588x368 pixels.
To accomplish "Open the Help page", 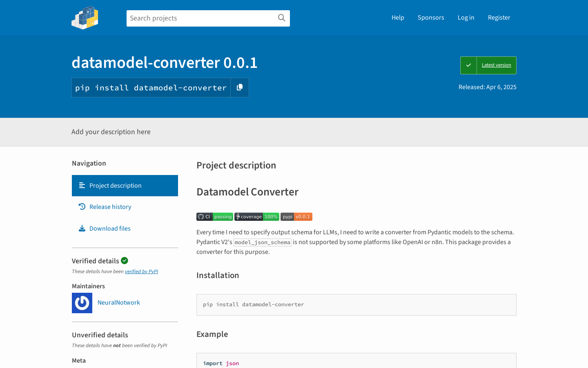I will click(398, 18).
